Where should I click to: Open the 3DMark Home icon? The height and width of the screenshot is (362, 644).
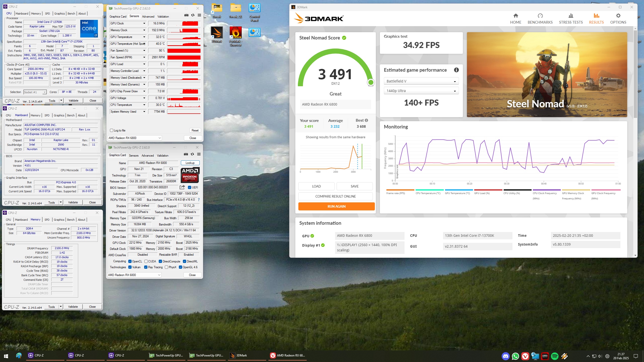coord(515,16)
